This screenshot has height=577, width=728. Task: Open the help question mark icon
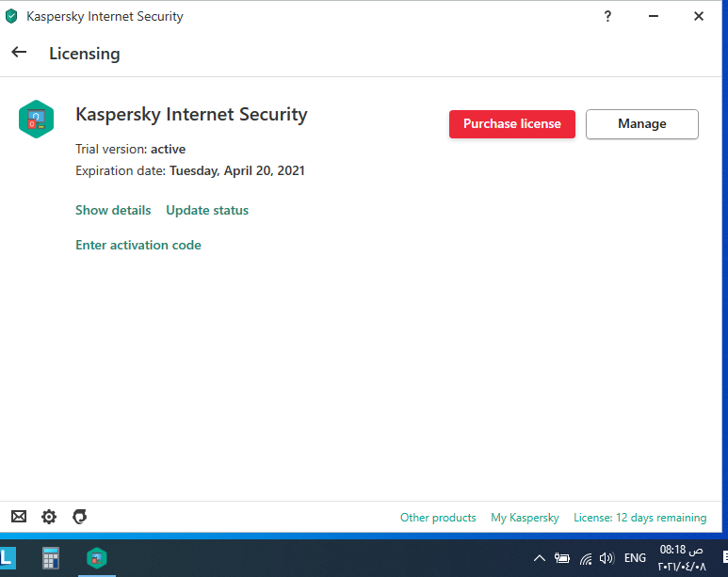pyautogui.click(x=607, y=17)
